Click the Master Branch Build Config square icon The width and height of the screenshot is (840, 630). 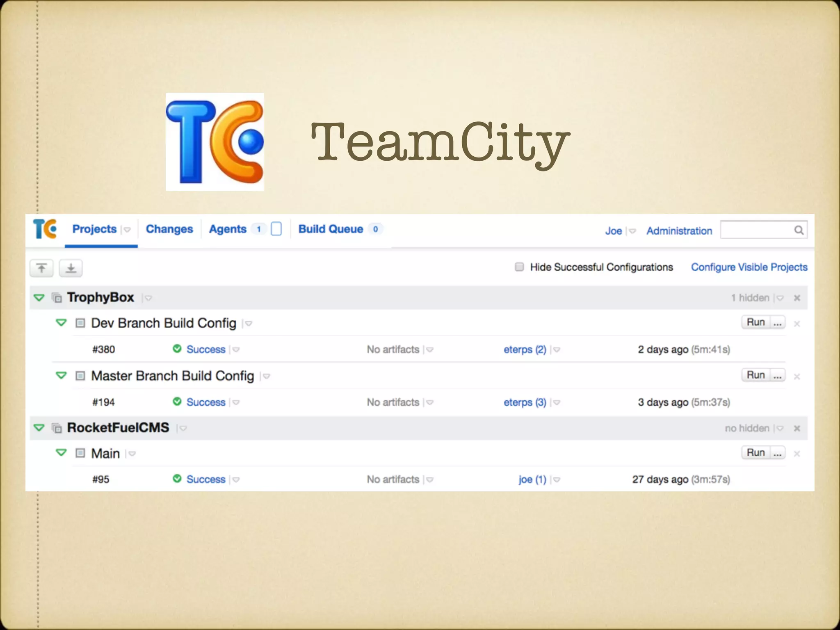coord(80,376)
